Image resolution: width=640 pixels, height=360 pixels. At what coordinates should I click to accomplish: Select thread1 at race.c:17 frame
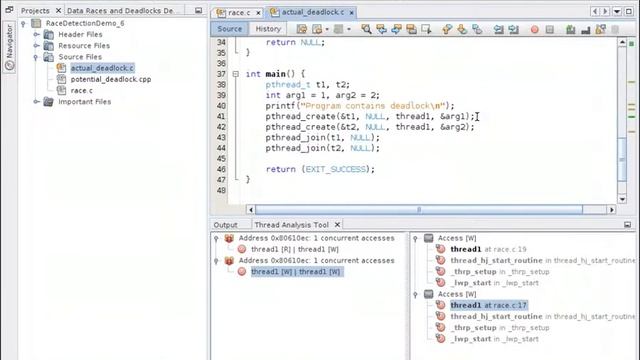click(489, 305)
